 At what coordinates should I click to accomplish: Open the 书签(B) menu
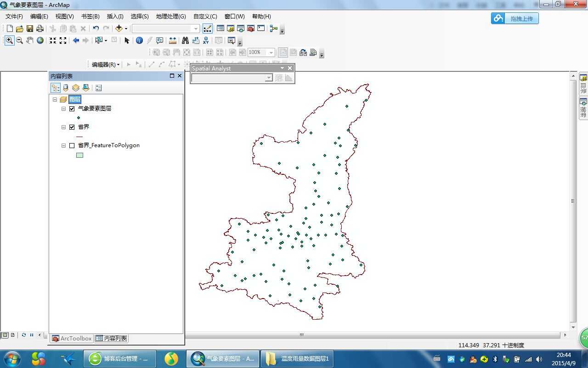[90, 16]
